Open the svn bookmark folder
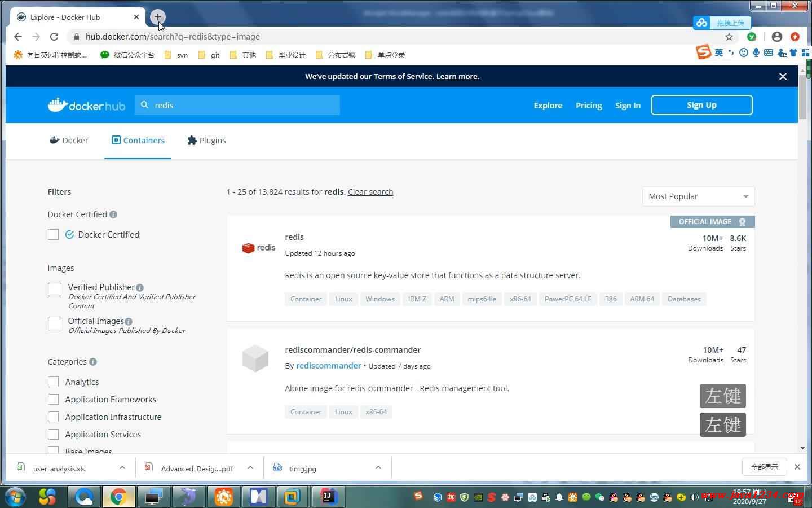Image resolution: width=812 pixels, height=508 pixels. click(x=176, y=55)
